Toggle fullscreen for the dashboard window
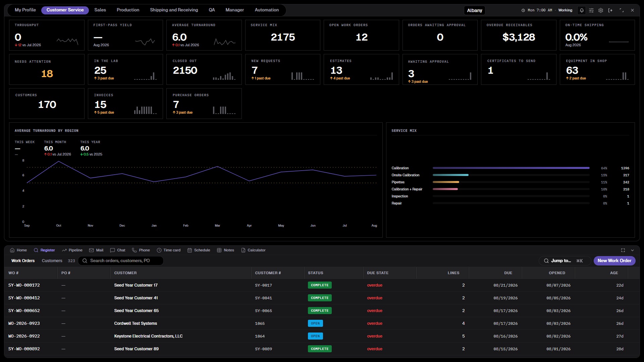The image size is (644, 362). [x=622, y=10]
